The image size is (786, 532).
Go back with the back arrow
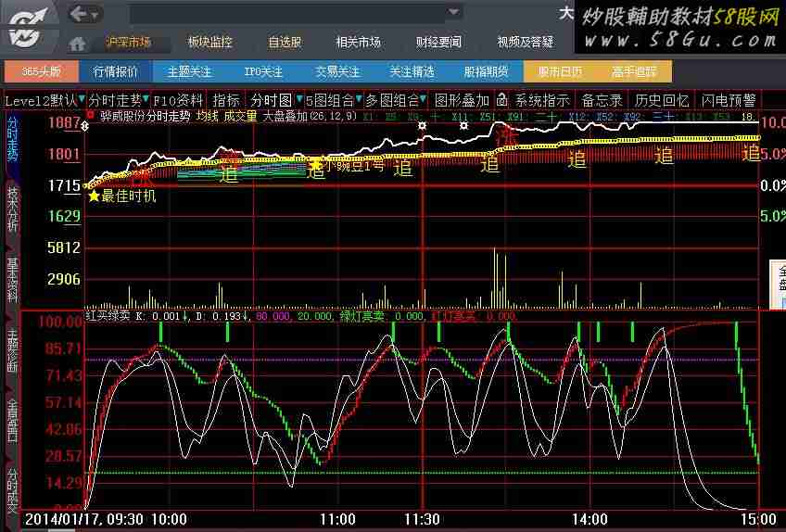pos(78,14)
